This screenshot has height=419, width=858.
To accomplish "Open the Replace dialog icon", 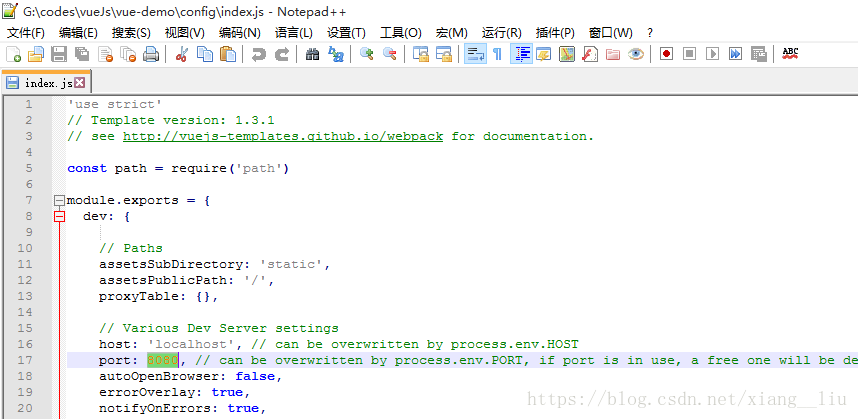I will tap(335, 54).
